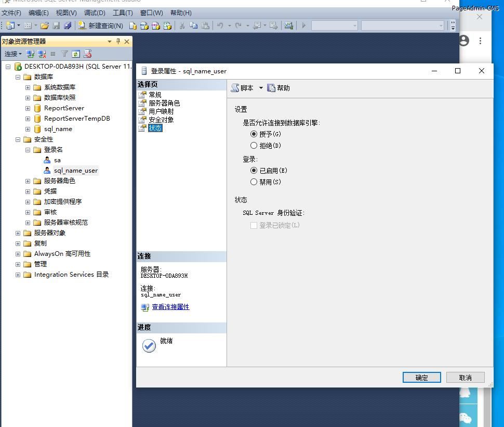Click the New Project toolbar icon
Screen dimensions: 504x427
coord(10,25)
